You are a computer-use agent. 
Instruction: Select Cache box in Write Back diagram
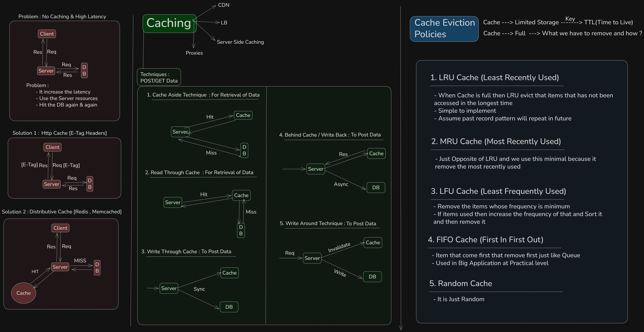tap(376, 153)
